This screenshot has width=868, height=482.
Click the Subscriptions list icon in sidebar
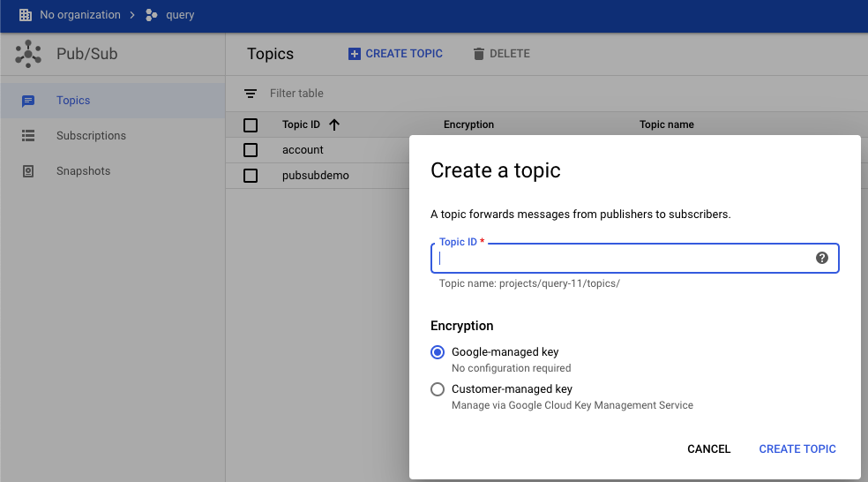[28, 136]
